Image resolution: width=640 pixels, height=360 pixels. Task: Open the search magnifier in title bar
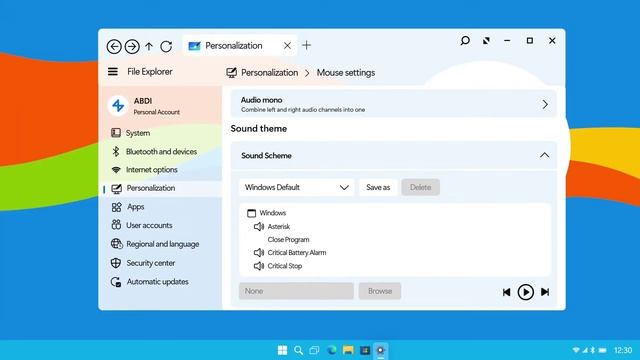click(465, 40)
